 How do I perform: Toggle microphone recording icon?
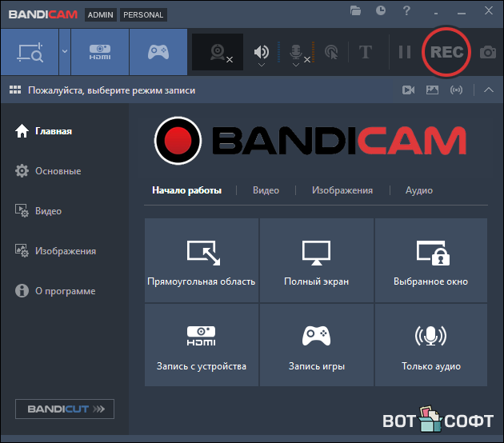296,51
